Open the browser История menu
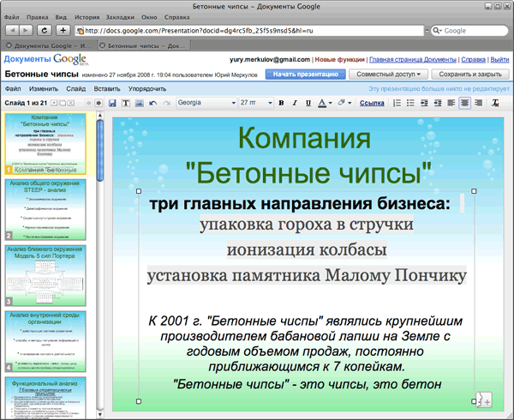514x420 pixels. tap(87, 17)
